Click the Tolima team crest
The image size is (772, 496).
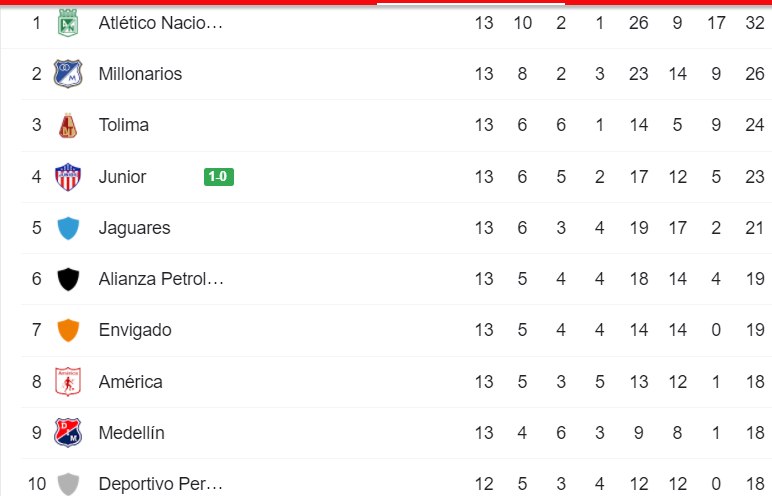(68, 125)
